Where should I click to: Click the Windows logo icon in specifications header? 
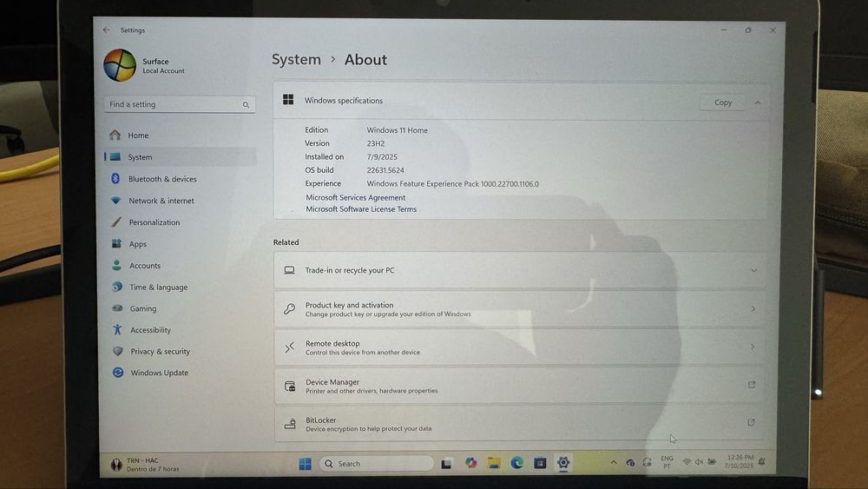pyautogui.click(x=288, y=100)
